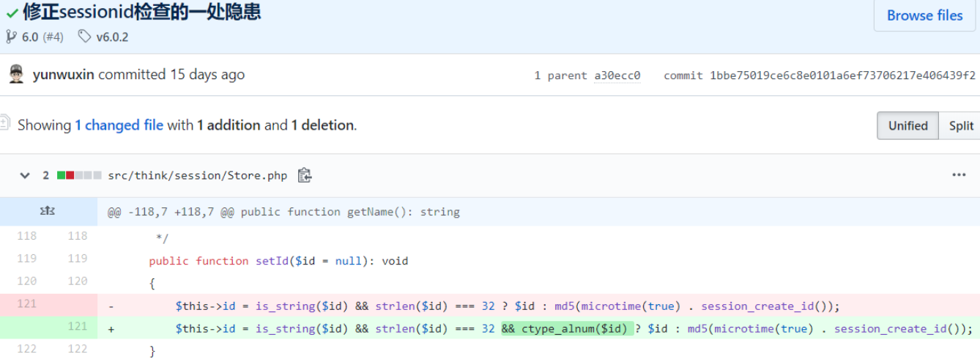Screen dimensions: 980x362
Task: Open the 6.0 branch link
Action: click(30, 37)
